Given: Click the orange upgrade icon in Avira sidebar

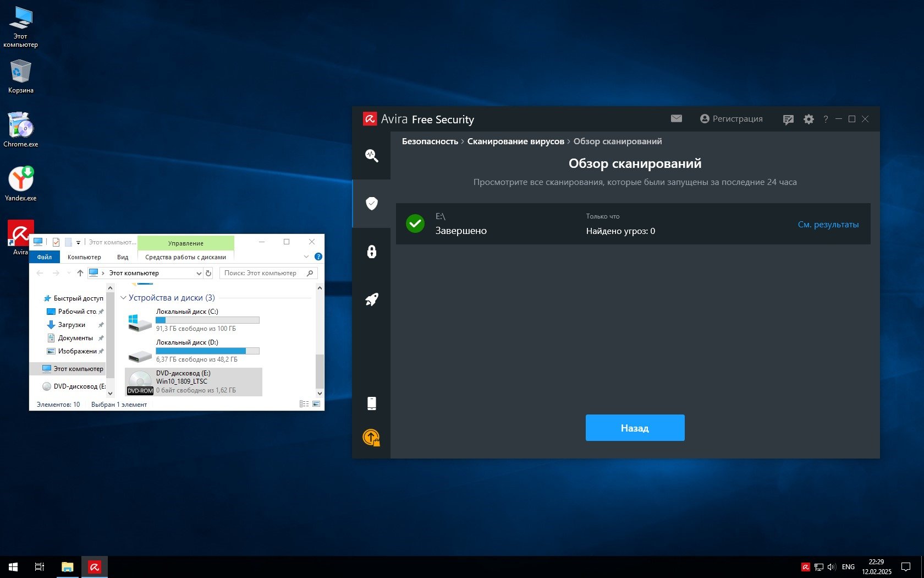Looking at the screenshot, I should 372,438.
